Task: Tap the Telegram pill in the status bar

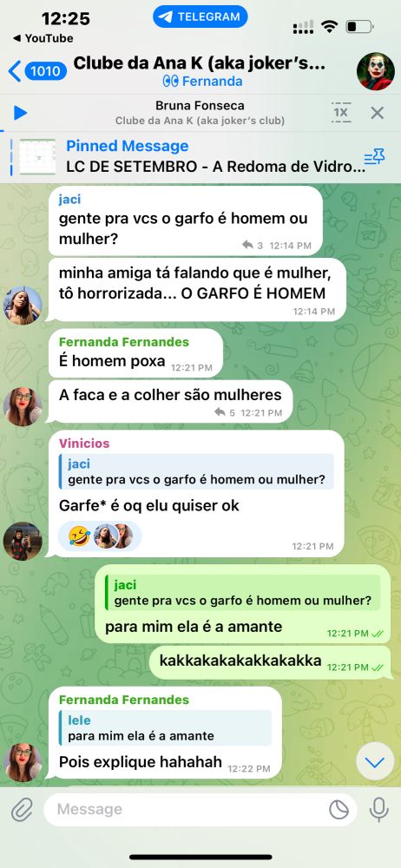Action: [200, 16]
